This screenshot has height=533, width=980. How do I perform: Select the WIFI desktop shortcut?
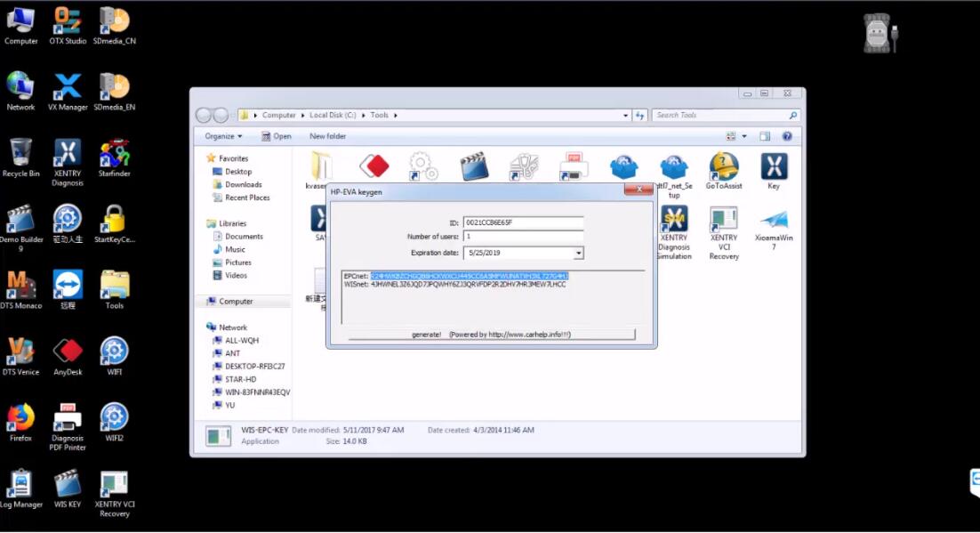[115, 356]
